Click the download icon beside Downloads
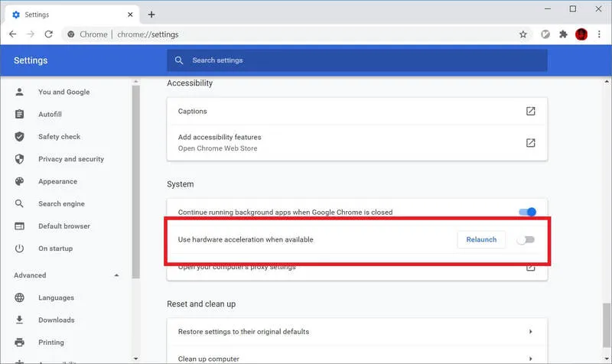 point(19,320)
